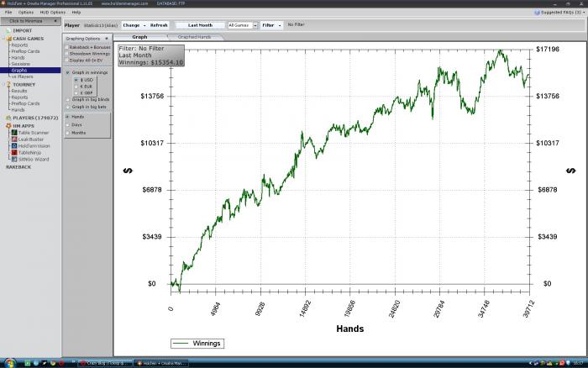
Task: Select Days x-axis radio button
Action: tap(68, 125)
